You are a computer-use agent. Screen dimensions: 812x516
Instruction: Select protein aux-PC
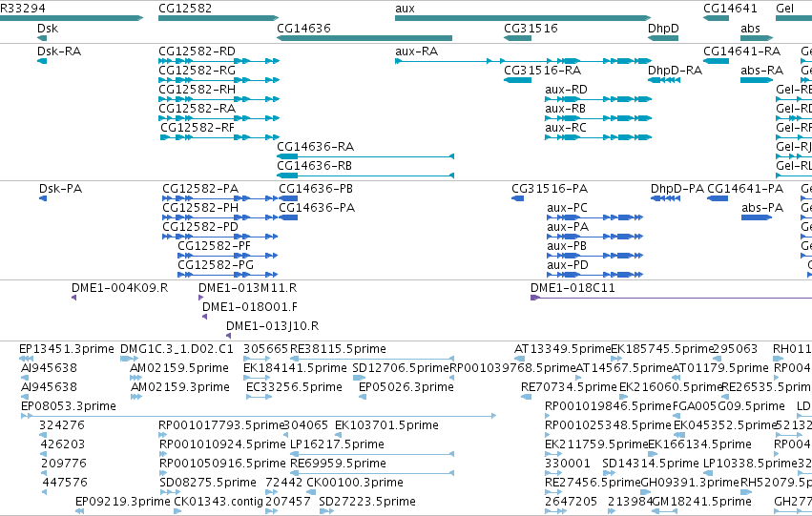[567, 208]
